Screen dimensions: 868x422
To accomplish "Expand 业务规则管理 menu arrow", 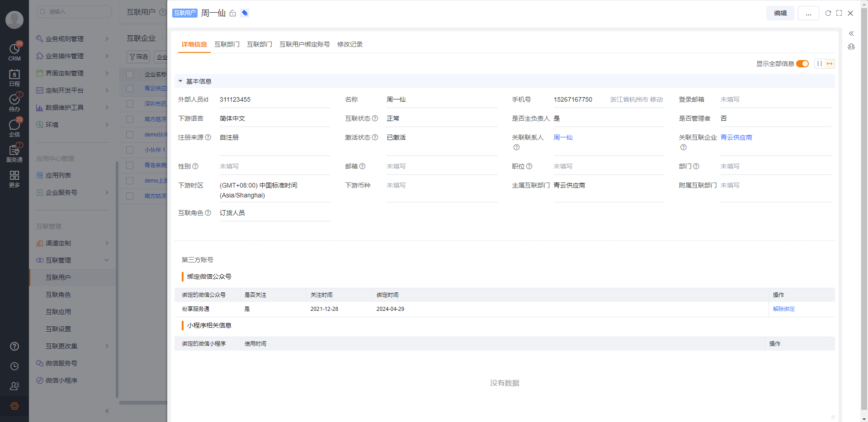I will tap(107, 39).
